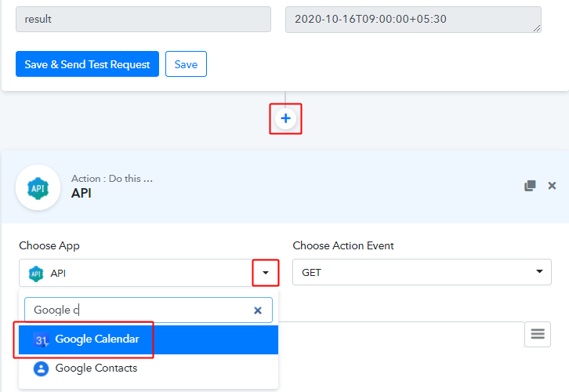Click the plus icon to add a step
The height and width of the screenshot is (392, 569).
point(285,118)
